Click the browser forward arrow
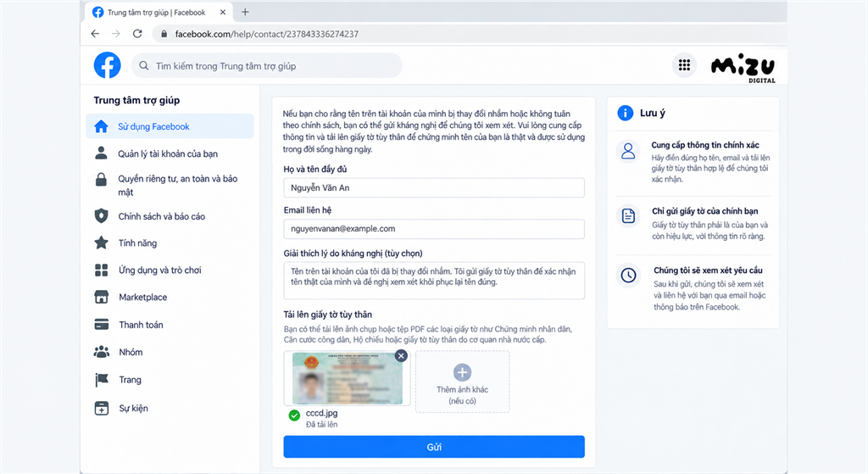868x474 pixels. point(115,34)
